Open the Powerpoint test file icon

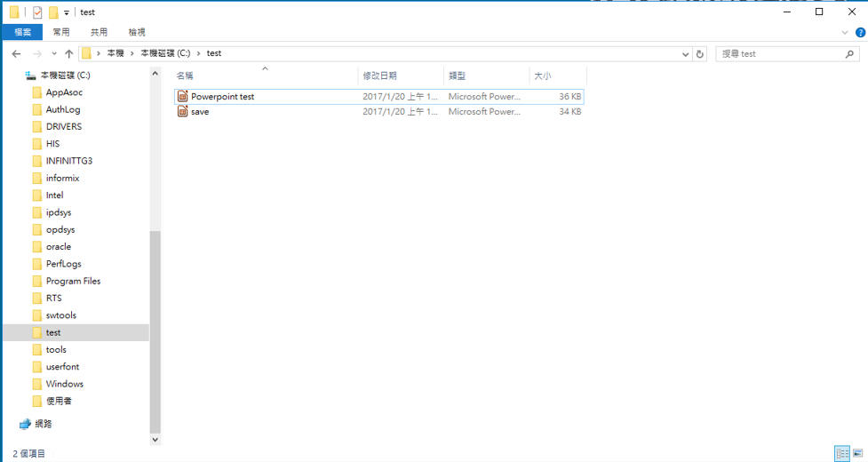[183, 96]
